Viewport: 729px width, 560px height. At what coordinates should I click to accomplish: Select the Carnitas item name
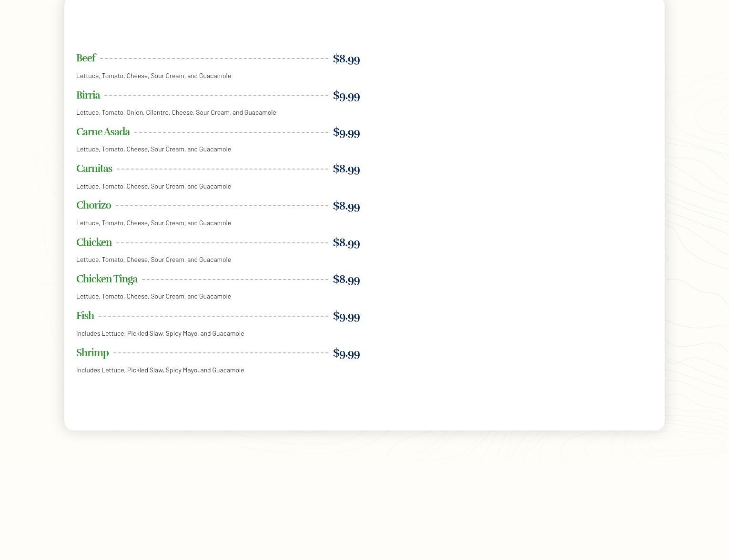click(x=94, y=169)
